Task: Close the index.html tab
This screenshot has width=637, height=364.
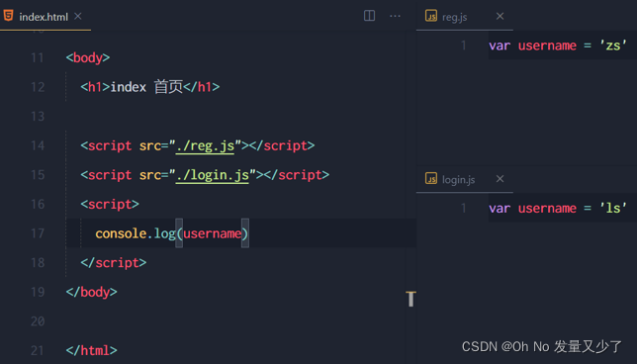Action: click(78, 16)
